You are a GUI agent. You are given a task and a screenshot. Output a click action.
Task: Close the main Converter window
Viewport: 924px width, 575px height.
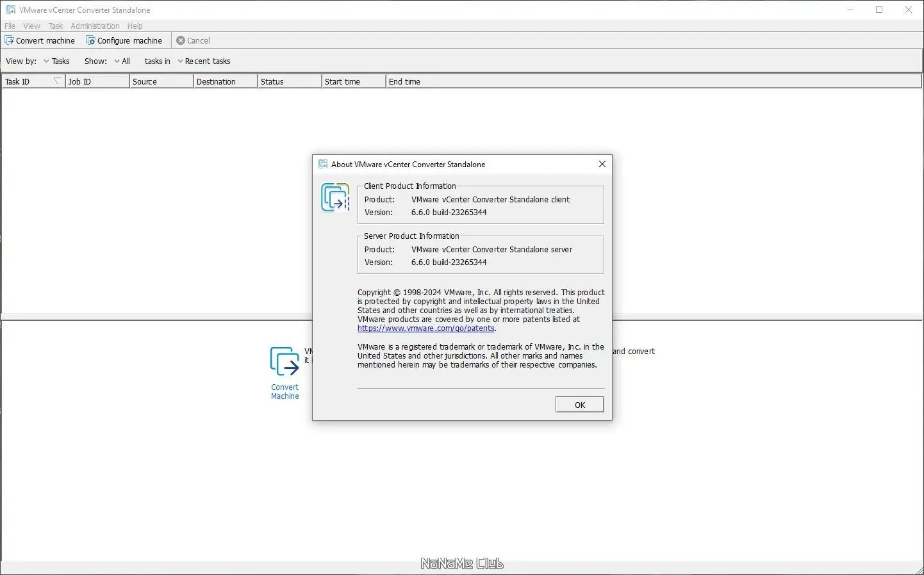coord(909,10)
